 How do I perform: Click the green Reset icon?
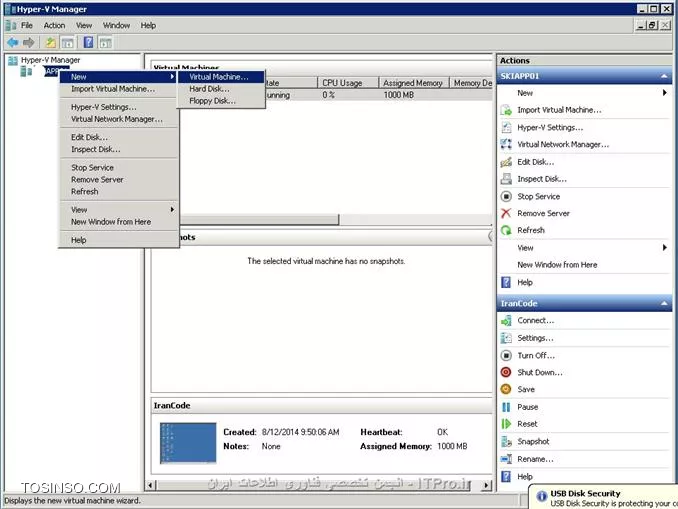click(x=506, y=424)
